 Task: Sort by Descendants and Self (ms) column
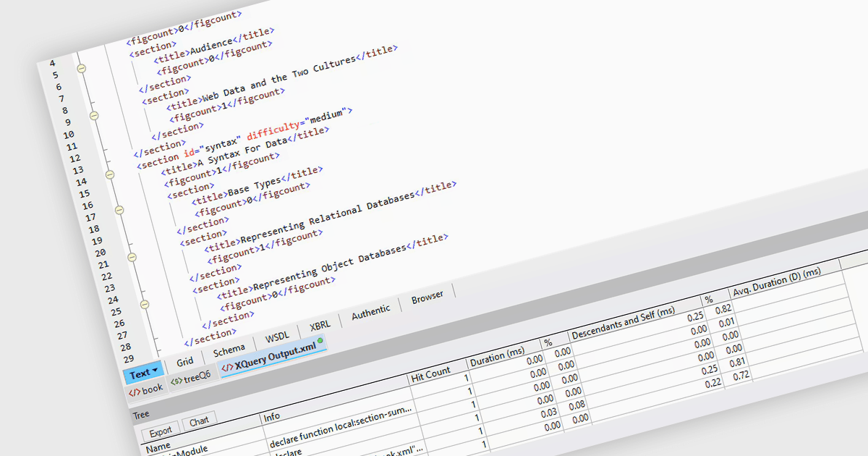pyautogui.click(x=624, y=322)
